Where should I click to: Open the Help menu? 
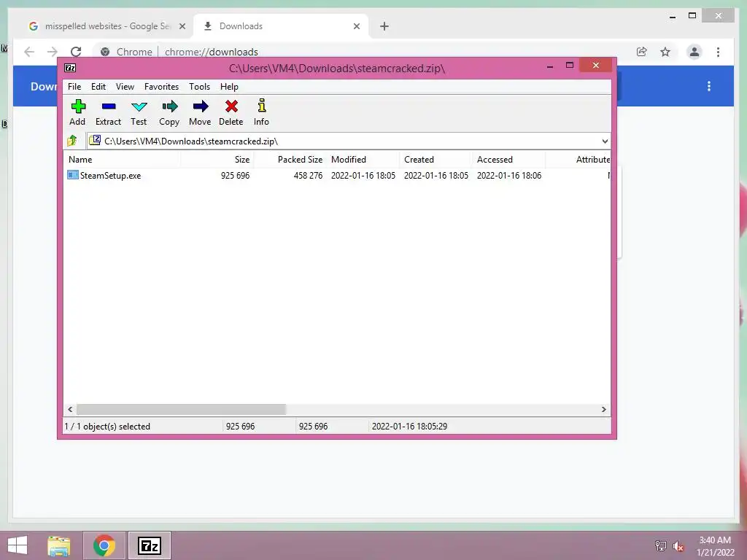point(229,87)
